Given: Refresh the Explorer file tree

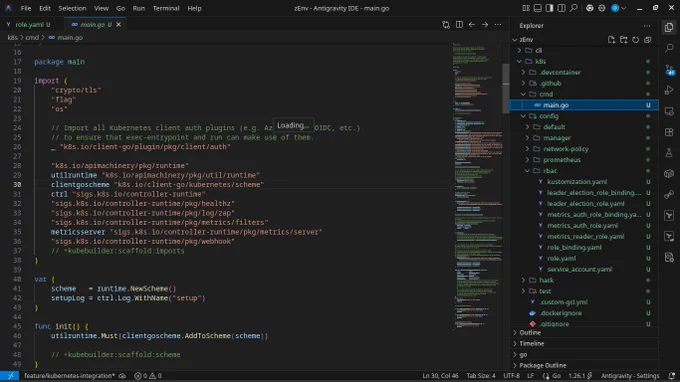Looking at the screenshot, I should point(635,39).
